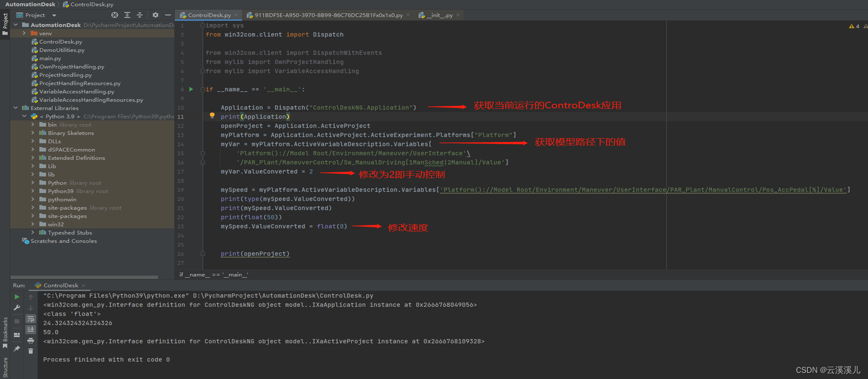Viewport: 868px width, 379px height.
Task: Pin the Run tab
Action: point(17,348)
